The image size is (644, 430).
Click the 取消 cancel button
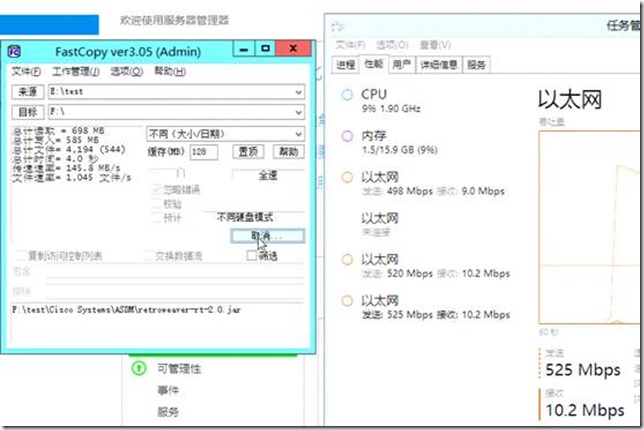click(267, 236)
